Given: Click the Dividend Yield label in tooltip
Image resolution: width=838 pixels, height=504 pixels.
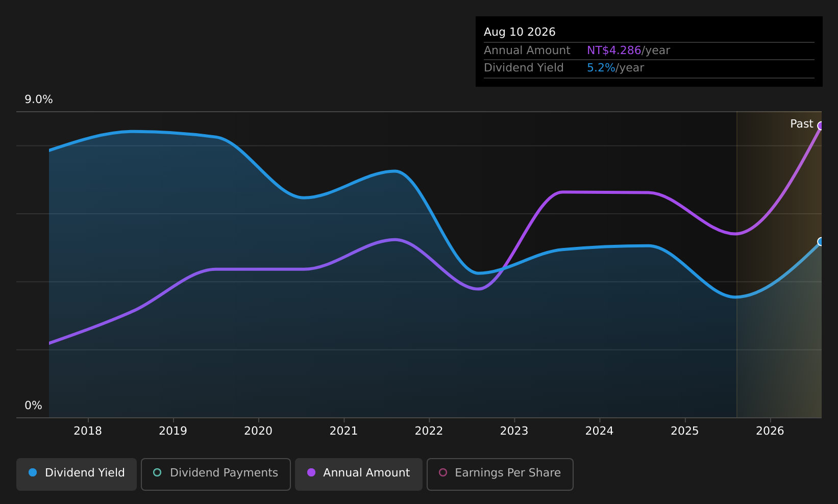Looking at the screenshot, I should click(524, 68).
